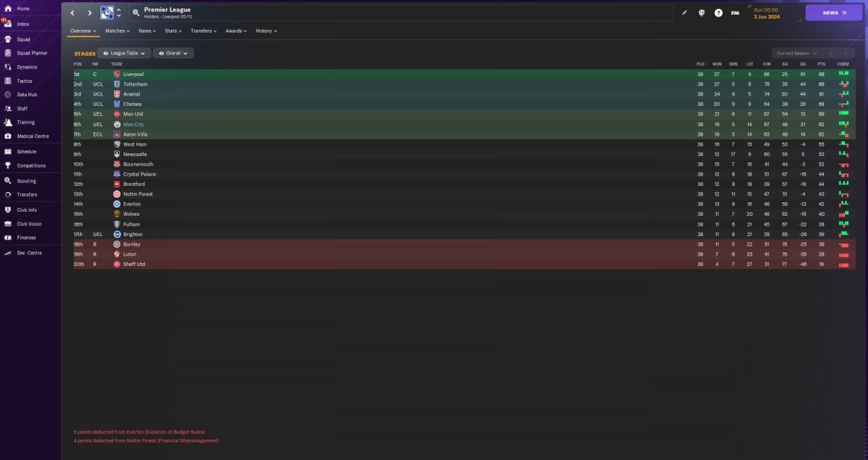
Task: Open the Finances money icon
Action: (7, 237)
